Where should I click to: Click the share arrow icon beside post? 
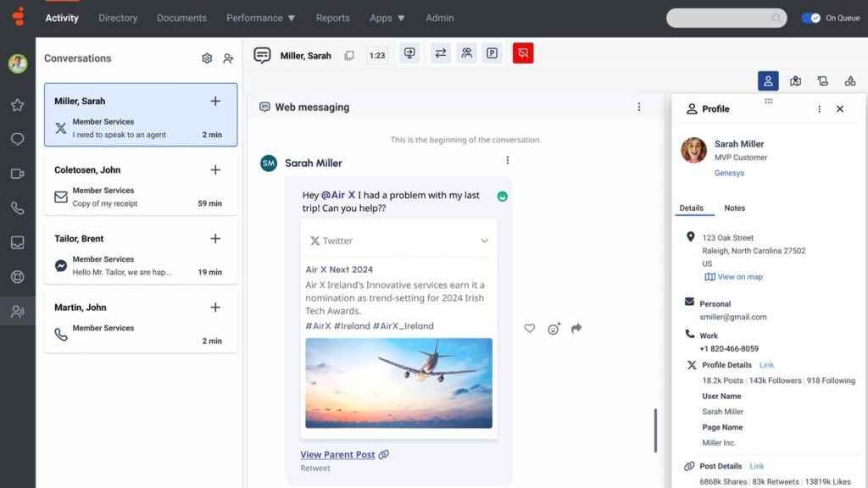point(576,329)
